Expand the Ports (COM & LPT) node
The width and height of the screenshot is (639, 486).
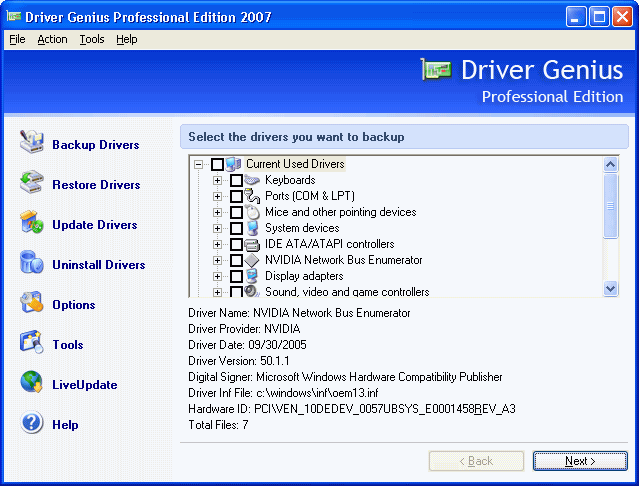[217, 197]
